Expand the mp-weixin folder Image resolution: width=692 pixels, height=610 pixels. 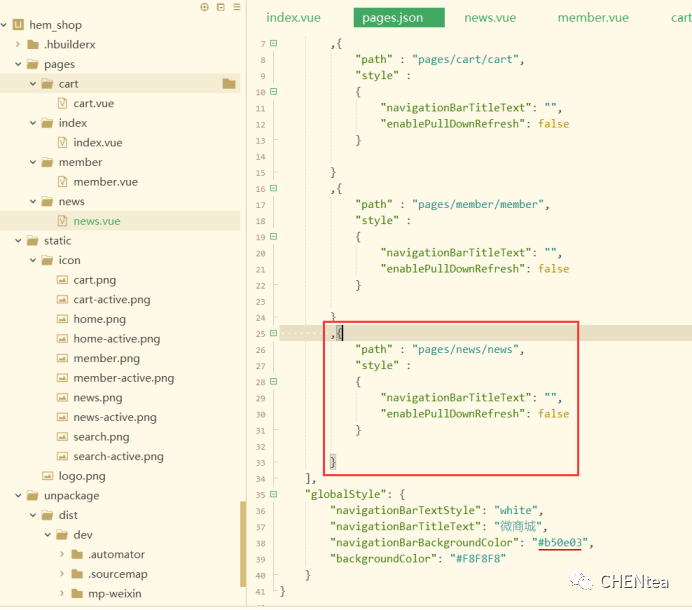[62, 593]
